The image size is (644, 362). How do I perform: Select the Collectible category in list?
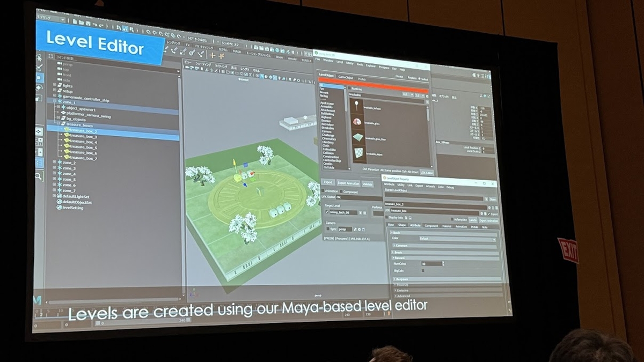(x=329, y=150)
